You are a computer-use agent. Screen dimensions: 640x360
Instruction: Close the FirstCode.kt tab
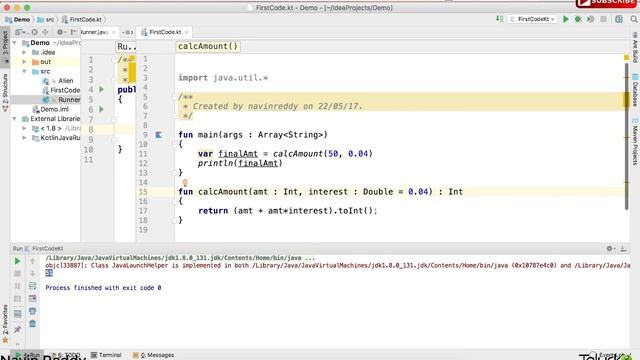coord(187,32)
